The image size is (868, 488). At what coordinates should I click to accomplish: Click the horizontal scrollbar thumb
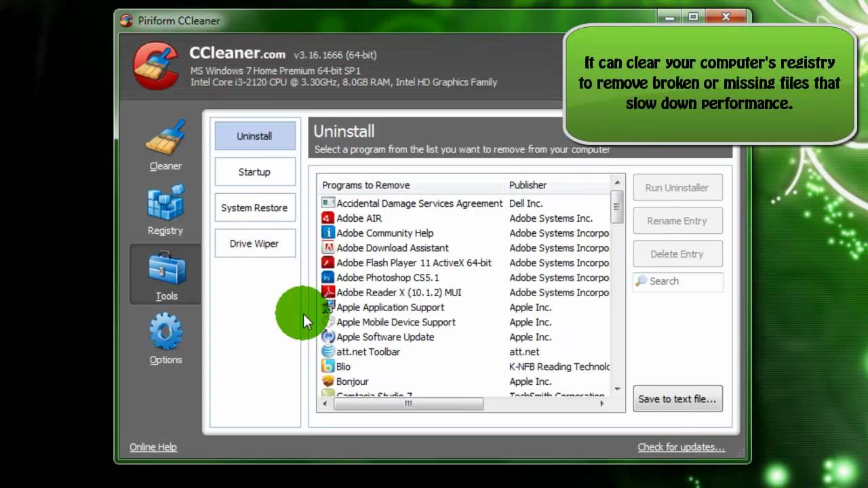[408, 403]
